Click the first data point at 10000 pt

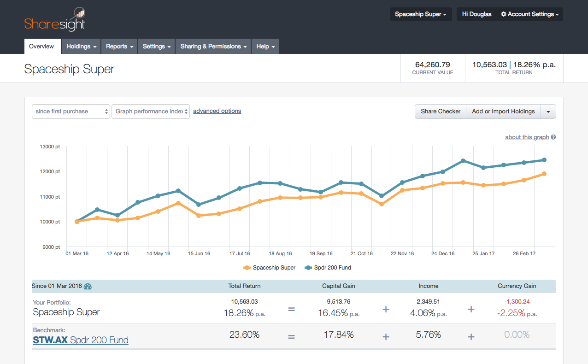[x=77, y=222]
